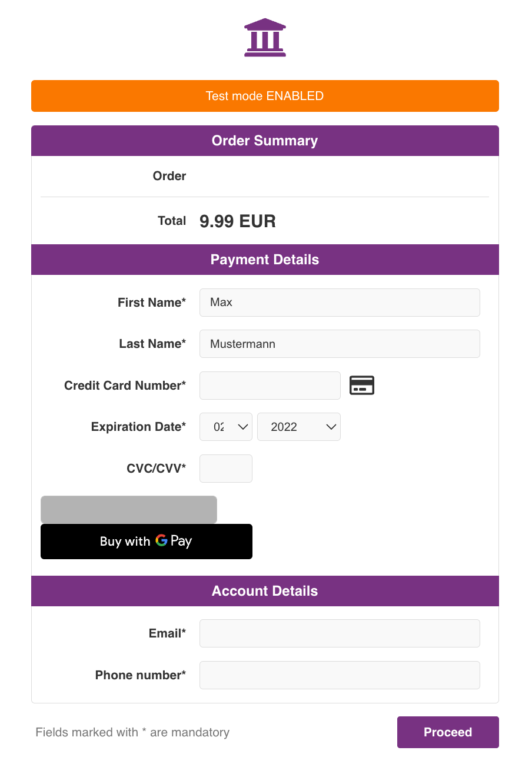Click the Last Name field containing Mustermann
Screen dimensions: 532x777
pos(340,344)
